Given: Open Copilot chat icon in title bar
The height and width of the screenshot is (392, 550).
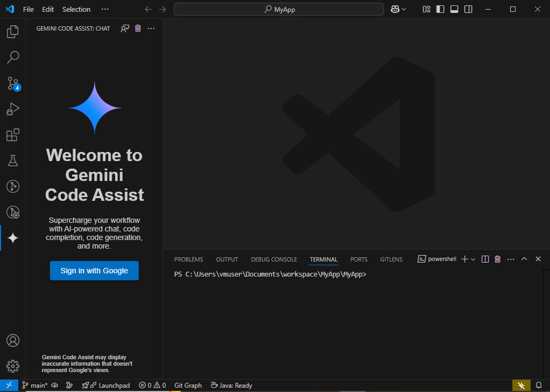Looking at the screenshot, I should tap(395, 10).
